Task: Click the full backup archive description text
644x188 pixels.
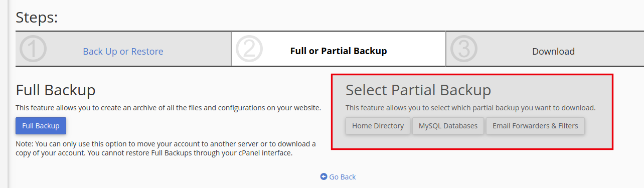Action: (x=168, y=108)
